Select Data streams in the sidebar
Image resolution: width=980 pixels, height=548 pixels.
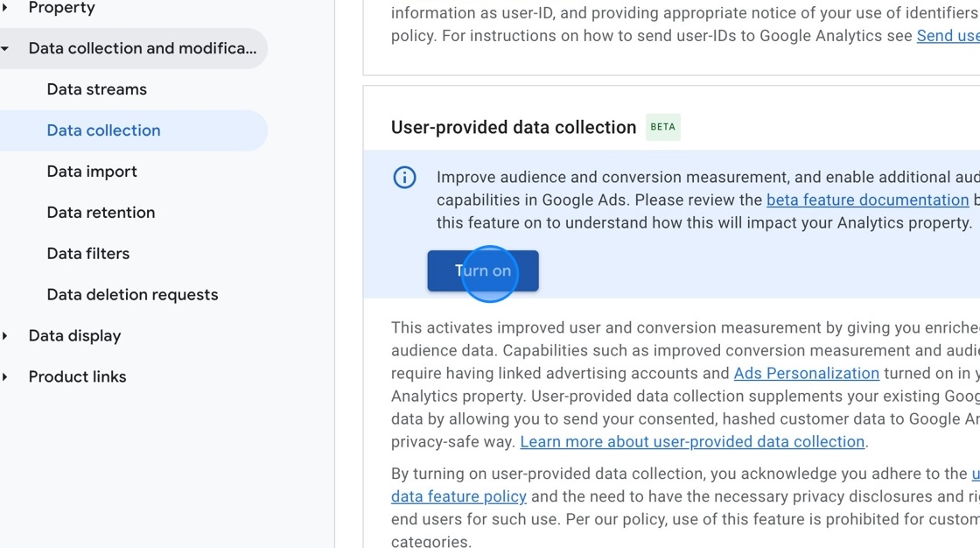pyautogui.click(x=96, y=89)
